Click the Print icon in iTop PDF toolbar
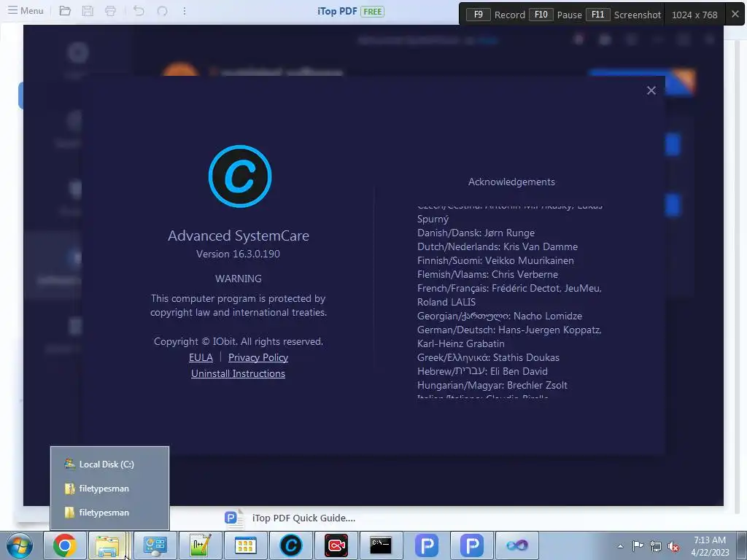The height and width of the screenshot is (560, 747). (110, 10)
